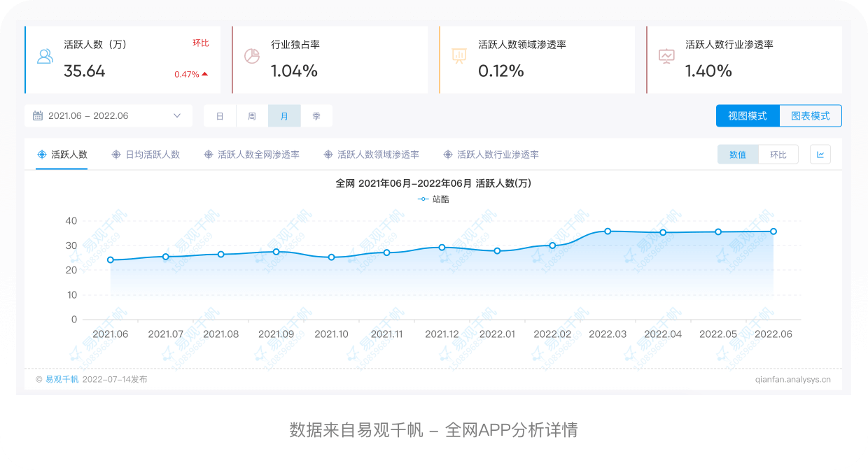Click the 2022.03 data point on chart
This screenshot has width=868, height=470.
coord(608,232)
